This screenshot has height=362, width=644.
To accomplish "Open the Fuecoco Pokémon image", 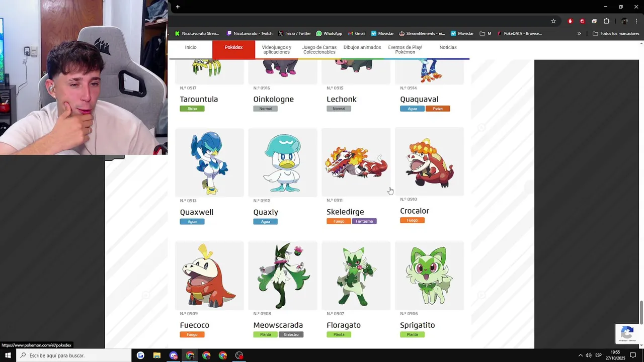I will 209,276.
